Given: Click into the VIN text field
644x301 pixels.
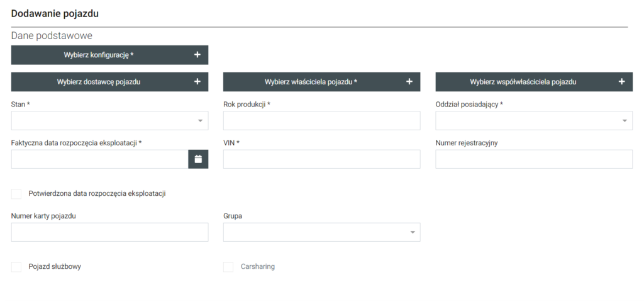Looking at the screenshot, I should 321,159.
